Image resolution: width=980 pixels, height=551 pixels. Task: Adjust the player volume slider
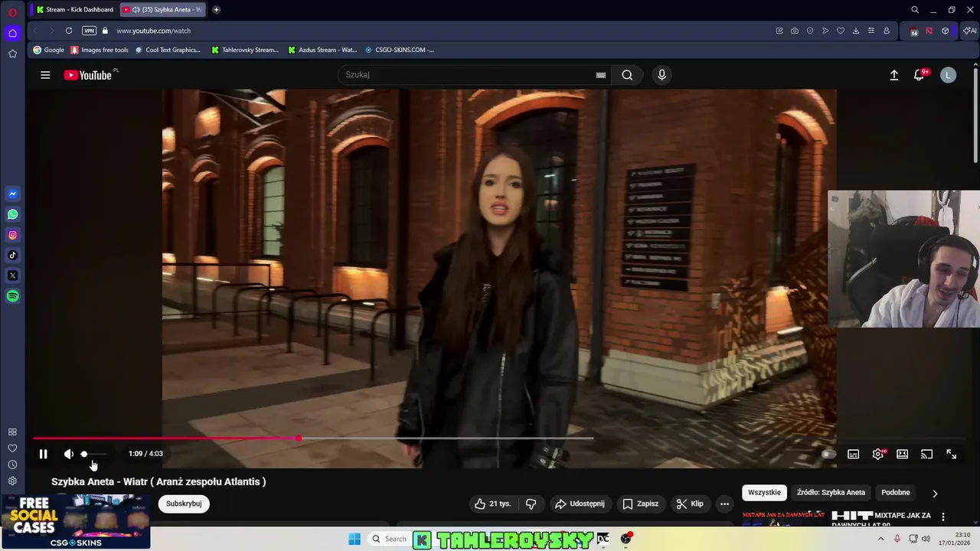click(x=94, y=454)
